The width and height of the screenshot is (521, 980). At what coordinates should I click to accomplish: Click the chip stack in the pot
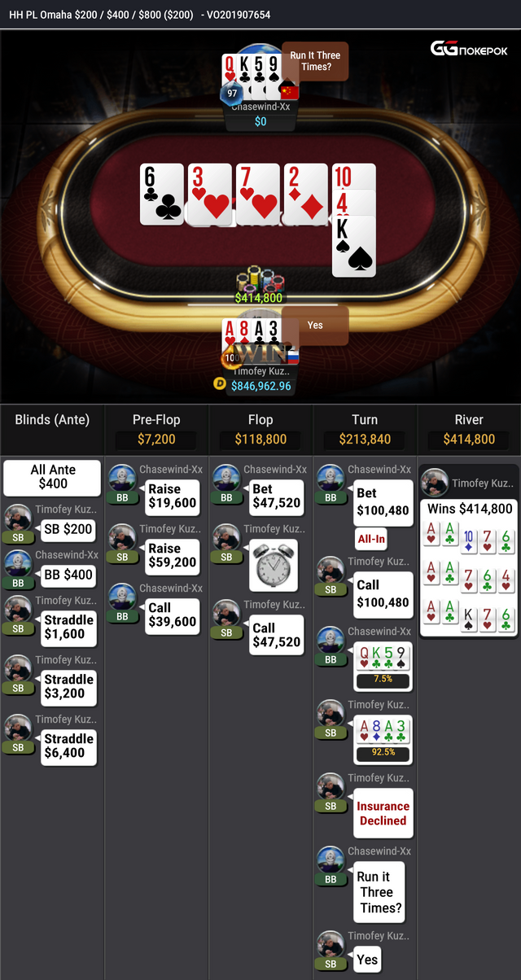click(260, 279)
